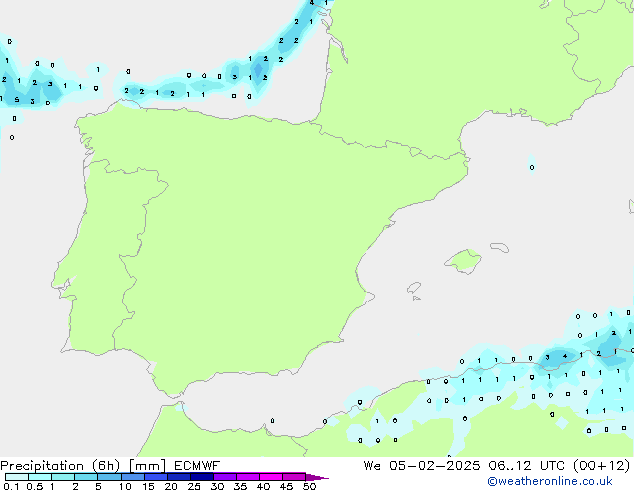
Task: Click the magenta arrow tip beyond 50 on legend
Action: (317, 477)
